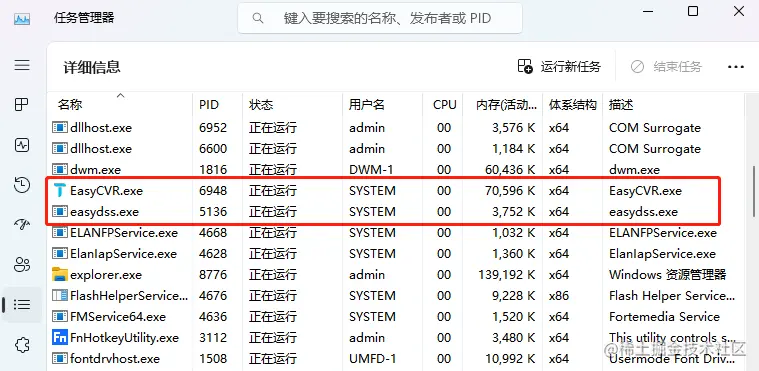Select the dllhost.exe row with PID 6952
The height and width of the screenshot is (371, 759).
click(395, 128)
